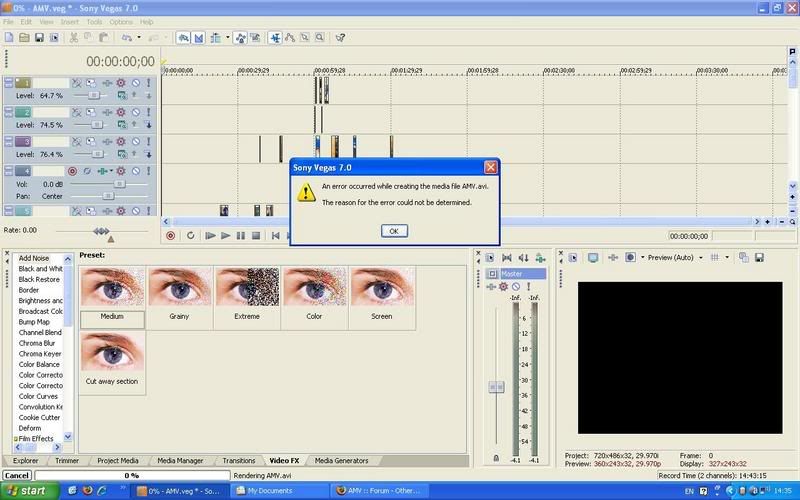The image size is (800, 500).
Task: Solo video track 2
Action: (x=148, y=112)
